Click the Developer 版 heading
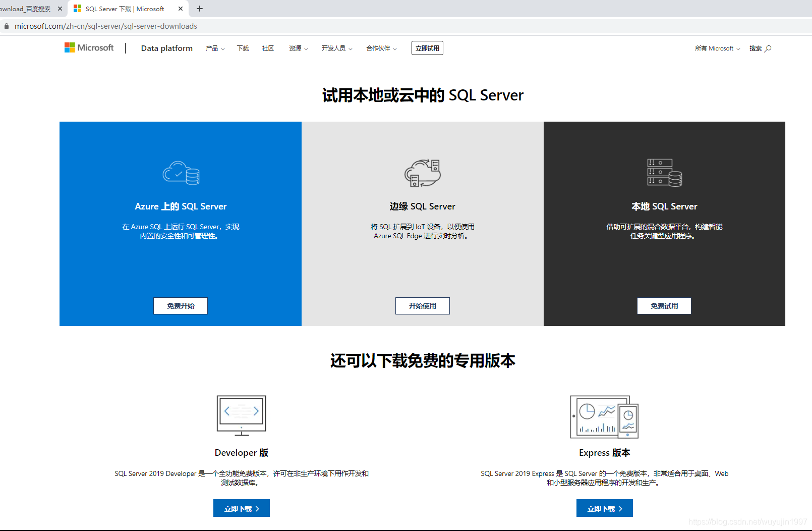The height and width of the screenshot is (531, 812). [x=242, y=453]
